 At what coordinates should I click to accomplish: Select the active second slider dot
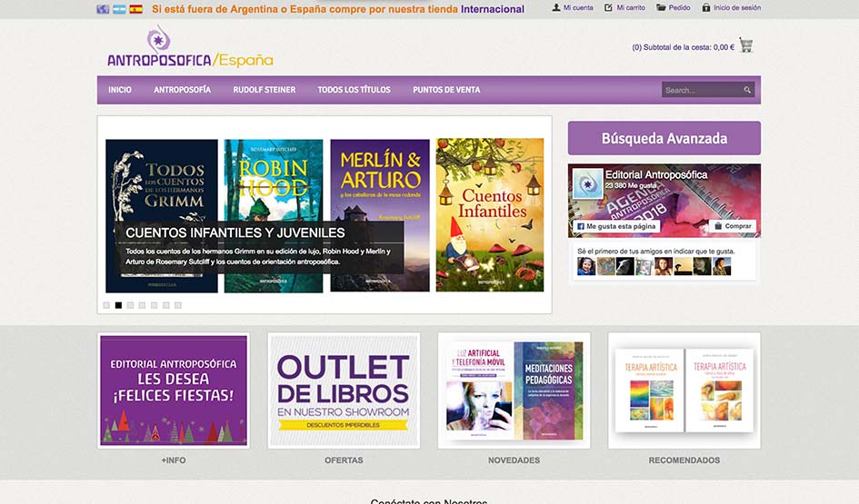point(118,305)
